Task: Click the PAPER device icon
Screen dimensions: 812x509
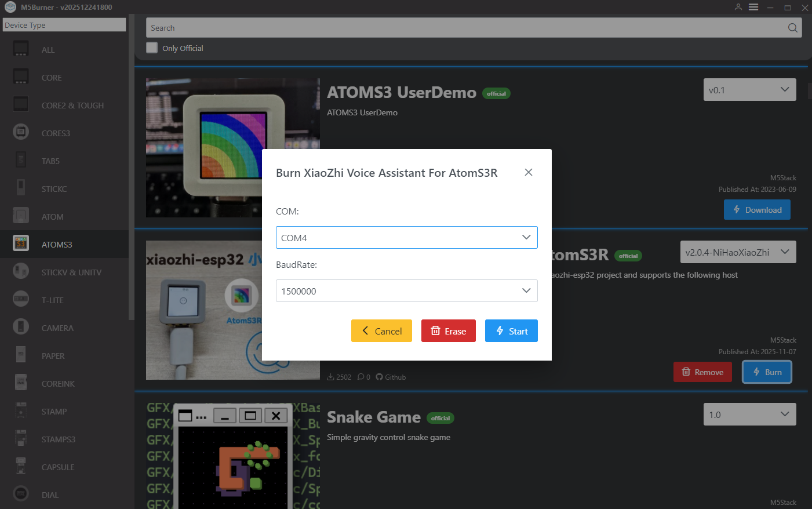Action: pyautogui.click(x=21, y=355)
